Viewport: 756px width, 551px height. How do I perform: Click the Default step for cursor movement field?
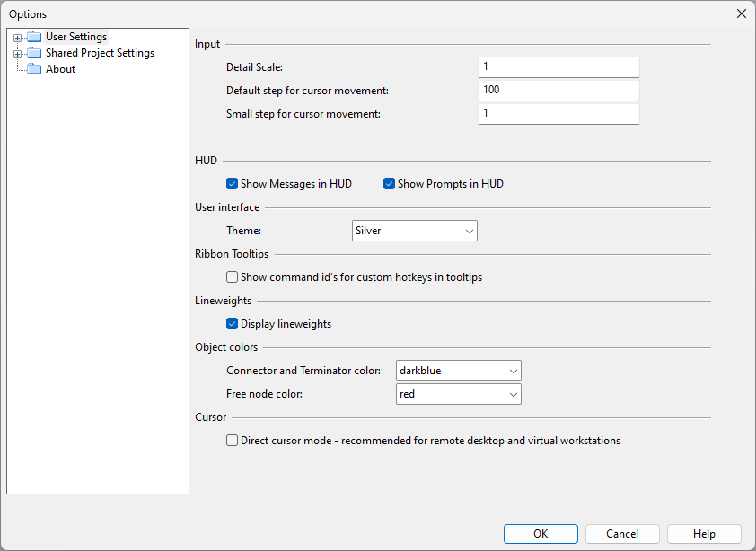click(x=558, y=91)
